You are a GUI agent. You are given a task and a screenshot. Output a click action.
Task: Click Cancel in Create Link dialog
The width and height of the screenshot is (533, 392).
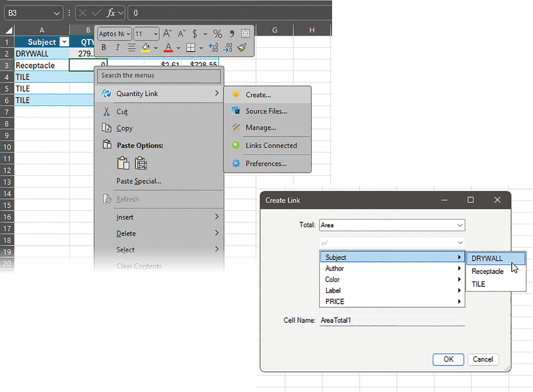click(x=483, y=359)
